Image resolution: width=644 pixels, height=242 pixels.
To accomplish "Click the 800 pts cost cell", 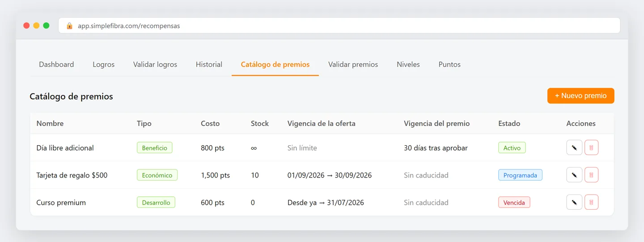I will pyautogui.click(x=213, y=148).
